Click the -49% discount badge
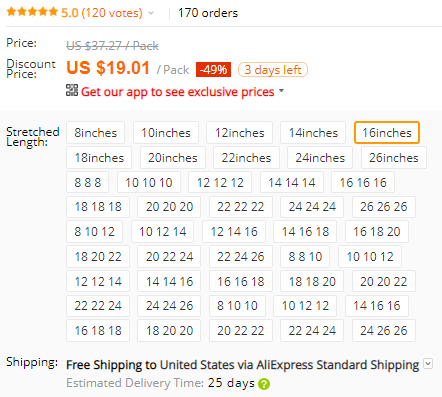The image size is (442, 397). (x=213, y=70)
